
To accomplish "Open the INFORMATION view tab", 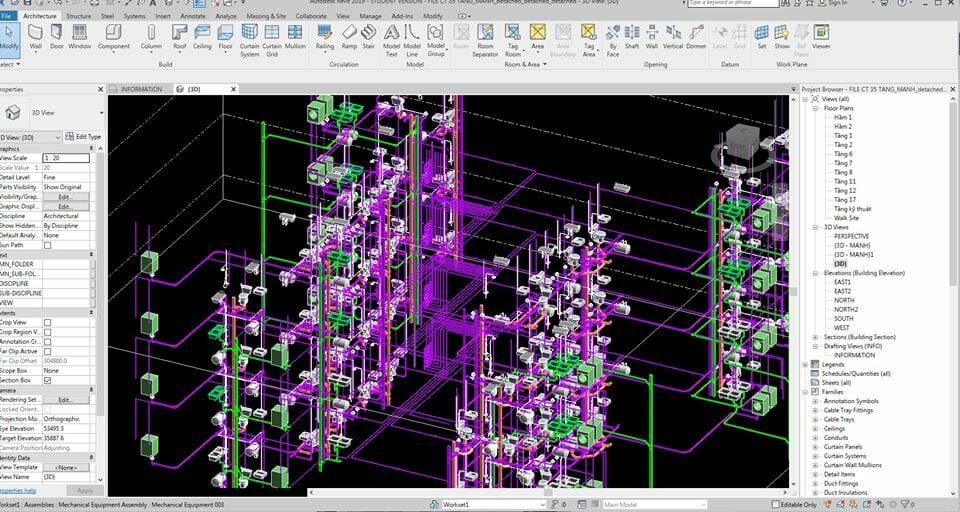I will coord(141,89).
